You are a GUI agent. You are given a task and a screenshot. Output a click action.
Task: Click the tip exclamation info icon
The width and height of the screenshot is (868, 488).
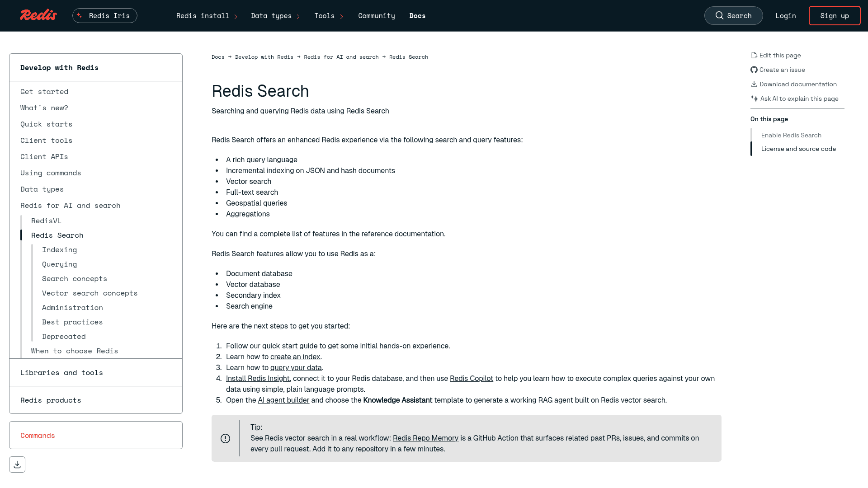pyautogui.click(x=225, y=438)
